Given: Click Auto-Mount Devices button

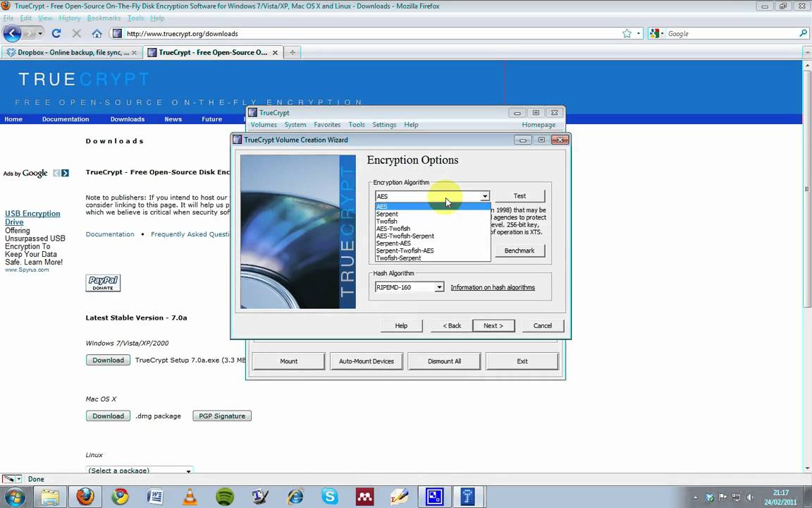Looking at the screenshot, I should click(x=367, y=361).
